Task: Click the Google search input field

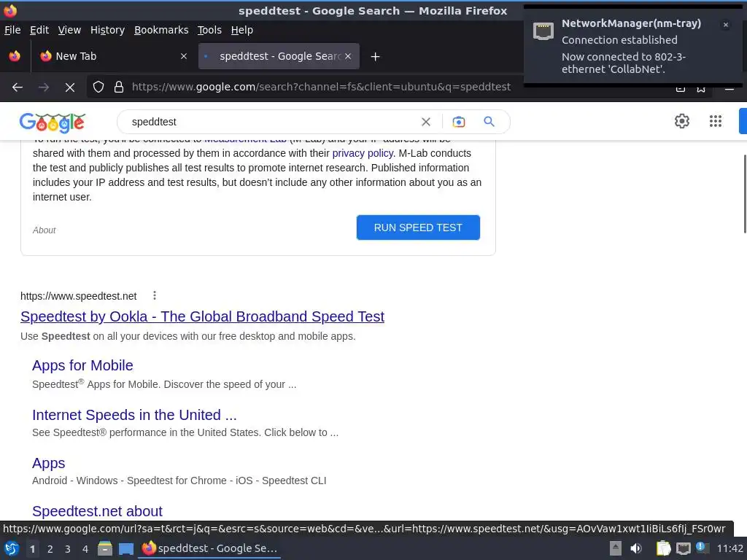Action: 271,122
